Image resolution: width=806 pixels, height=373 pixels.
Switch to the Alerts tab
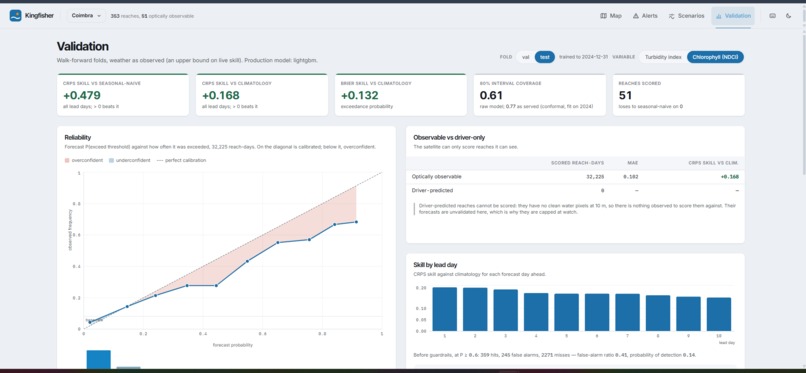(645, 16)
